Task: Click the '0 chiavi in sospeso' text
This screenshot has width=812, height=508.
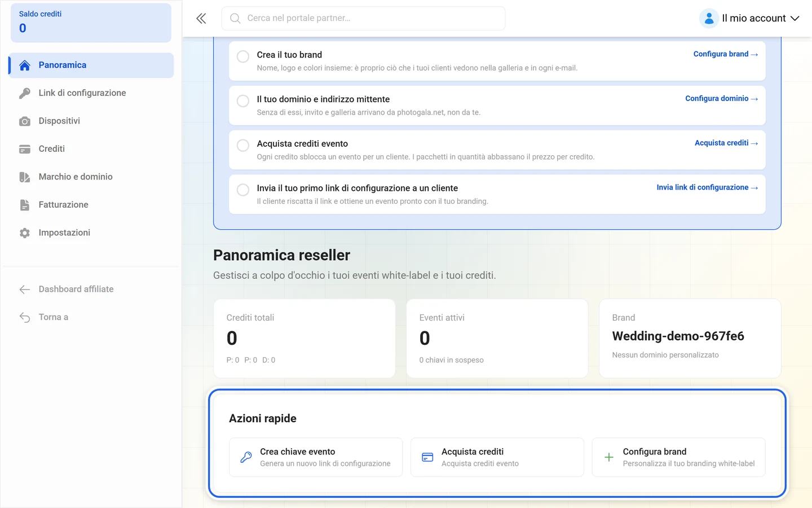Action: point(452,360)
